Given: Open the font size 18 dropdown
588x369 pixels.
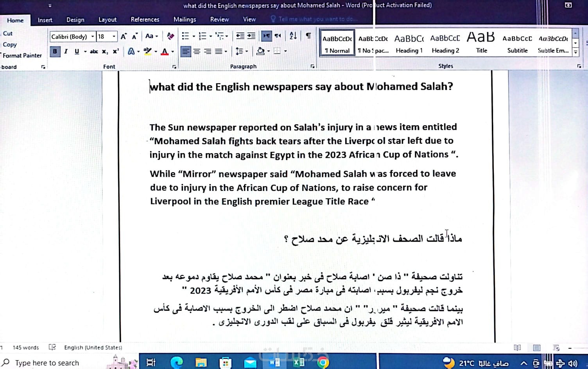Looking at the screenshot, I should pos(114,36).
